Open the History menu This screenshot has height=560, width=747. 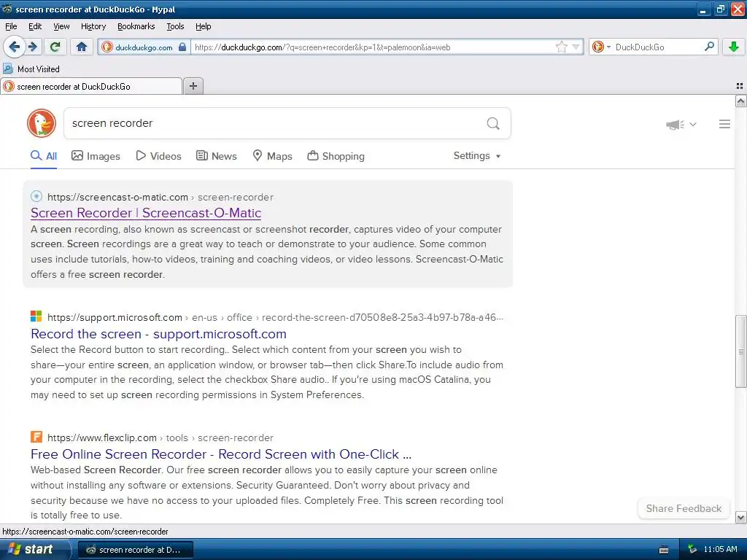tap(93, 26)
